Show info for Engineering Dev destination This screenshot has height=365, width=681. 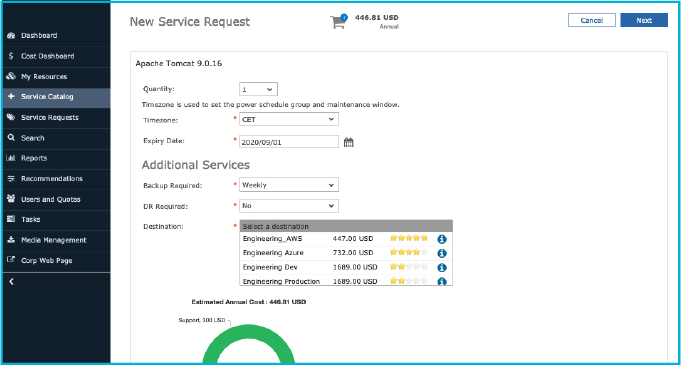point(442,267)
